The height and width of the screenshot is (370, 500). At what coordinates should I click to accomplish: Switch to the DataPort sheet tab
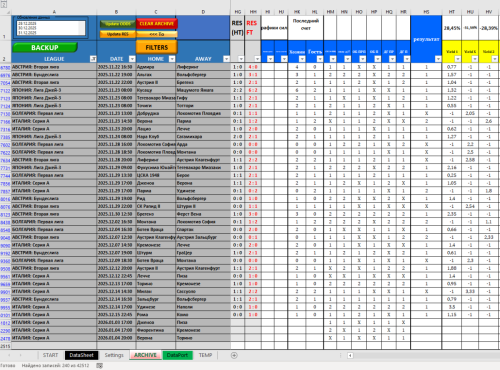tap(177, 355)
